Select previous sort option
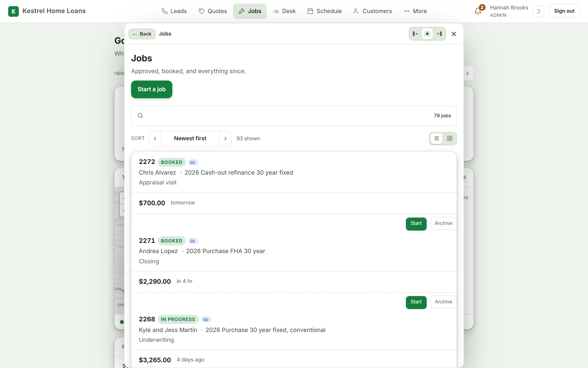Screen dimensions: 588x368 [155, 138]
